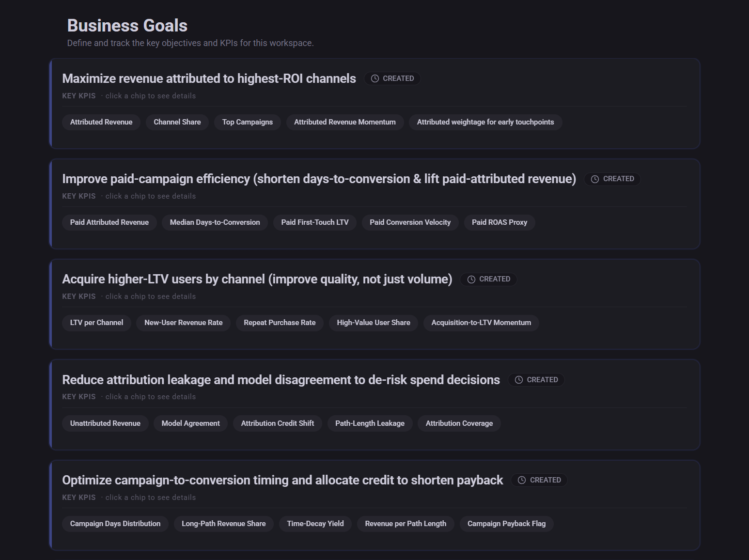This screenshot has width=749, height=560.
Task: Select the LTV per Channel chip
Action: click(x=96, y=323)
